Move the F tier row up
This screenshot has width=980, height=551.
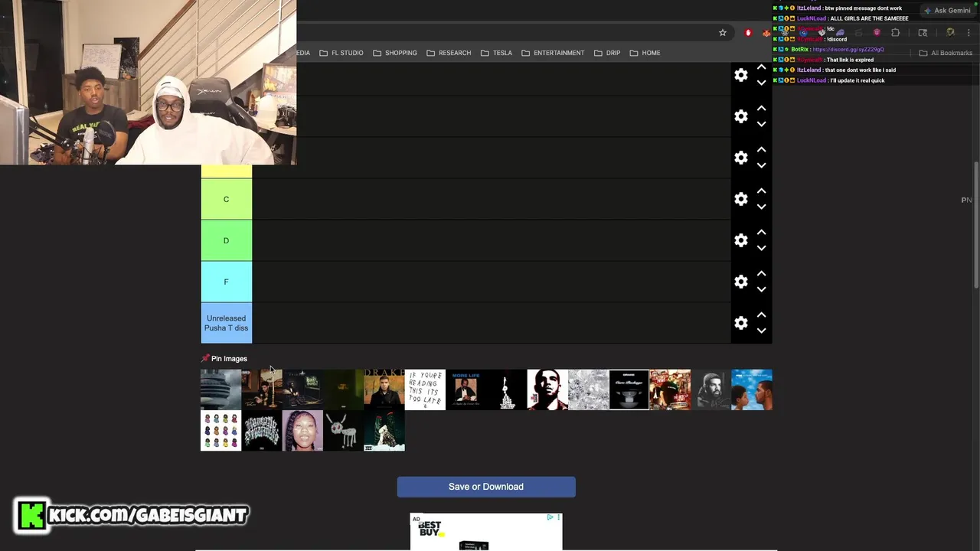pyautogui.click(x=761, y=273)
